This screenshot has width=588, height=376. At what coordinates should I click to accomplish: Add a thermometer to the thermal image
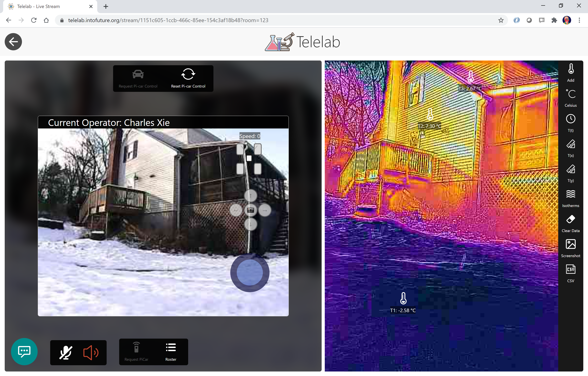[x=571, y=72]
